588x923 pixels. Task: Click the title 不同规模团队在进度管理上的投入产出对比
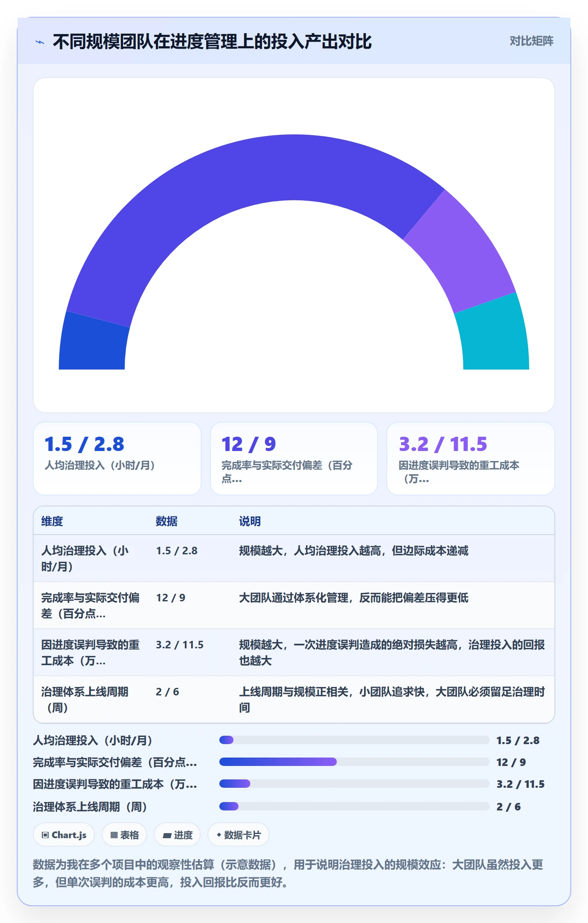click(x=212, y=42)
